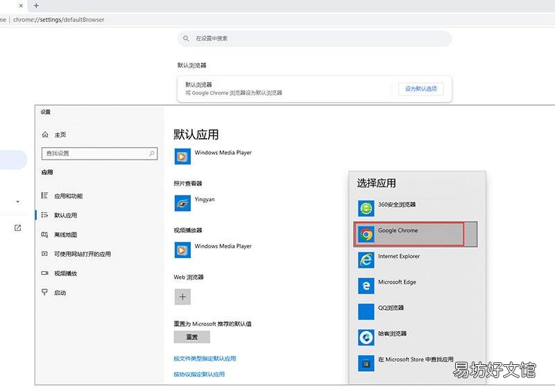Select 默认应用 in settings sidebar
This screenshot has height=392, width=555.
(59, 215)
